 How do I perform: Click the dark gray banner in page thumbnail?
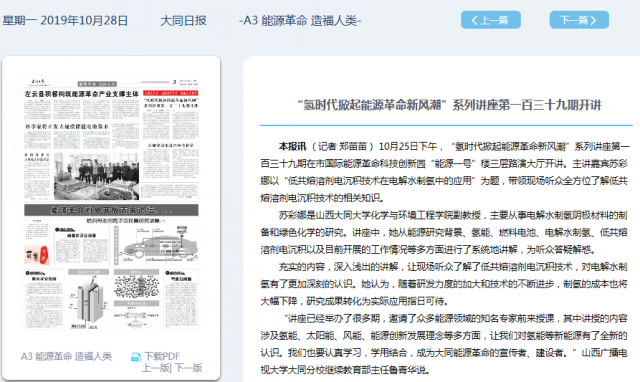tap(111, 210)
